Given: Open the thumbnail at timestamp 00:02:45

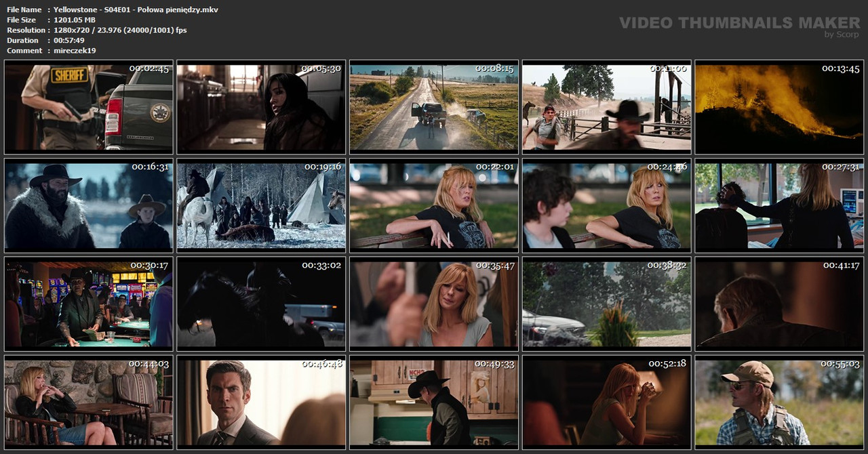Looking at the screenshot, I should pyautogui.click(x=88, y=106).
